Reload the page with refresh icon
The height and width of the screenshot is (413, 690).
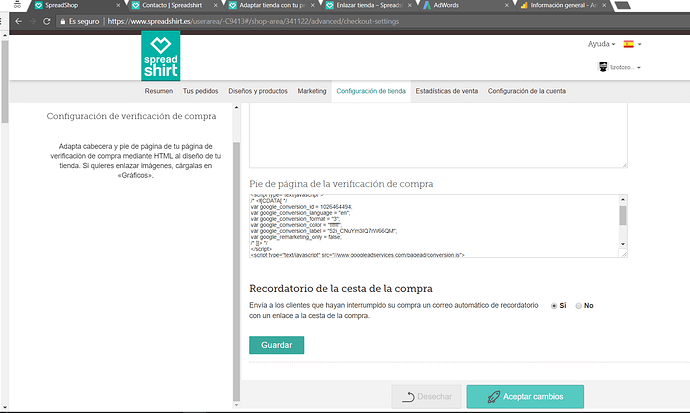[47, 21]
